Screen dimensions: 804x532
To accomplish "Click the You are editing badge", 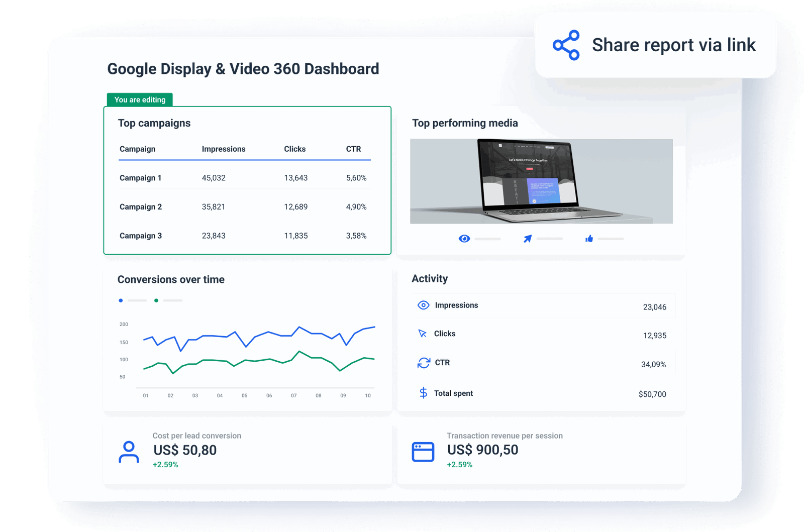I will point(140,100).
